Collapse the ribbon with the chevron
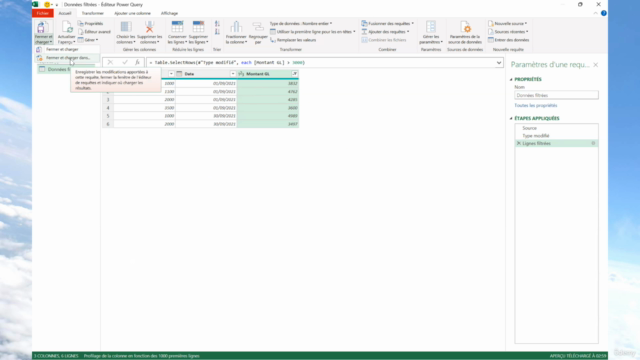 point(596,13)
